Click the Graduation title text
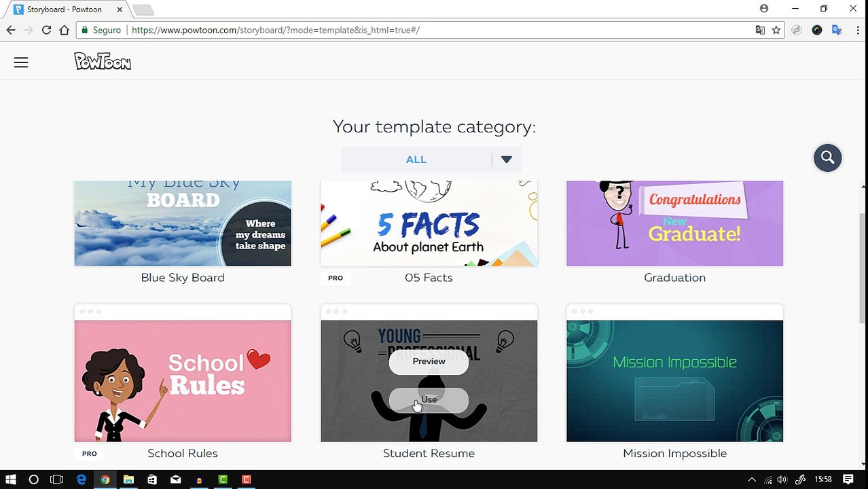The height and width of the screenshot is (489, 868). pyautogui.click(x=674, y=278)
